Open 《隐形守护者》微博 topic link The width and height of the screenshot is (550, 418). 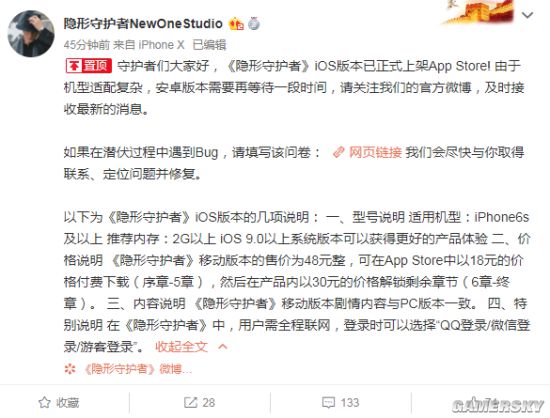tap(138, 369)
